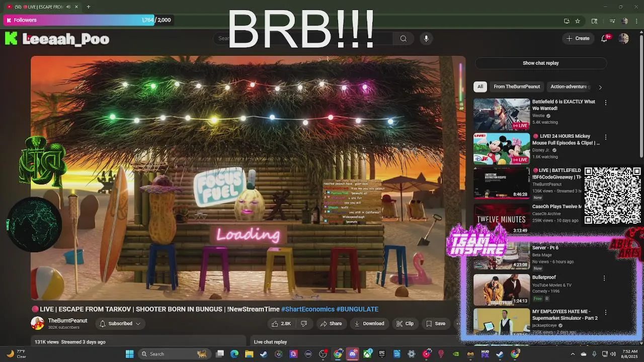Open the Chrome three-dot menu

[x=636, y=21]
